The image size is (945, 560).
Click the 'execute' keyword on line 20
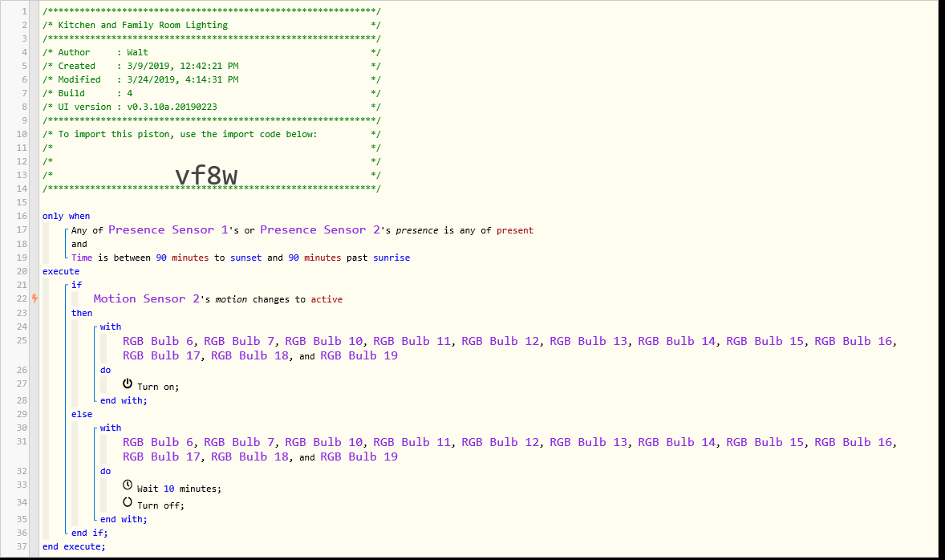[61, 271]
